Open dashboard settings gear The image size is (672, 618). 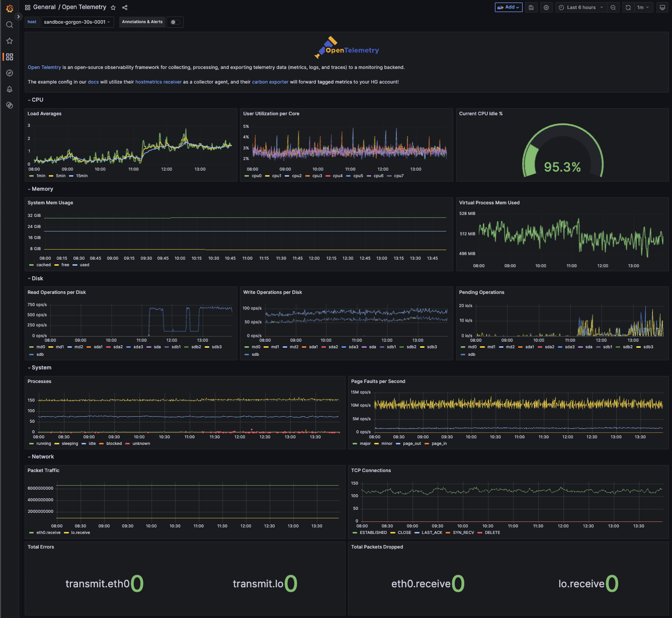click(x=546, y=8)
